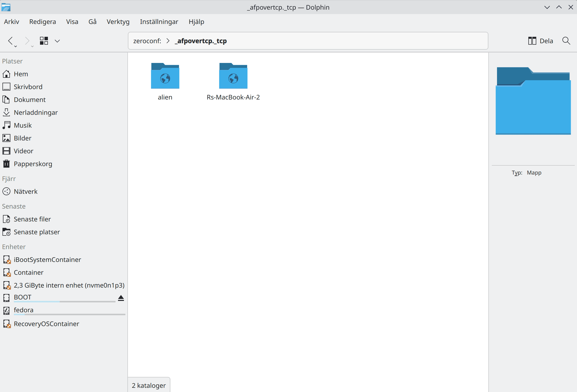Screen dimensions: 577x392
Task: Click the back navigation arrow
Action: coord(10,40)
